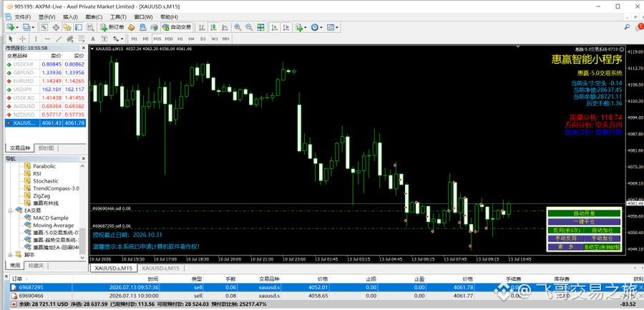Select Stochastic indicator in Navigator
Viewport: 644px width, 310px height.
coord(46,181)
